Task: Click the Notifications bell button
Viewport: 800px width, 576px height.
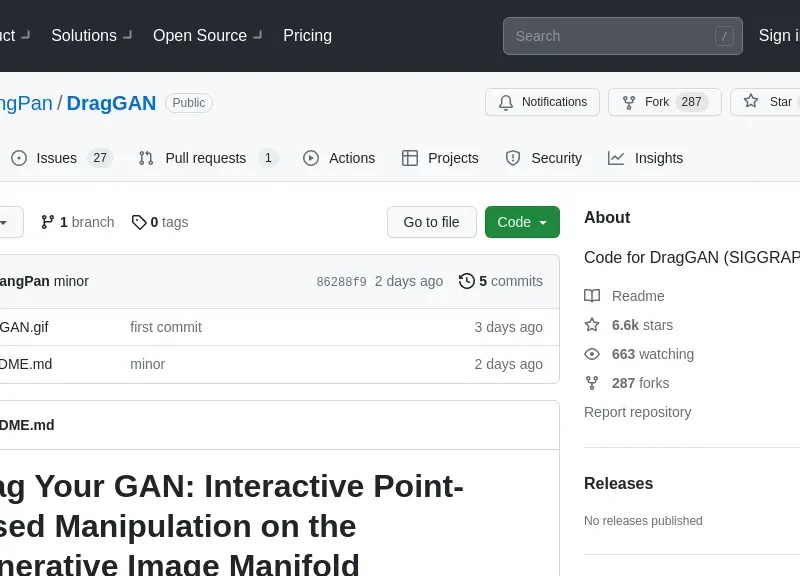Action: click(542, 102)
